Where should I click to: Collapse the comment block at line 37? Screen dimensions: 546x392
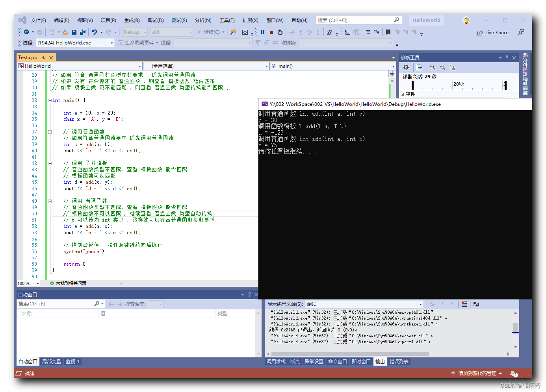click(x=50, y=132)
